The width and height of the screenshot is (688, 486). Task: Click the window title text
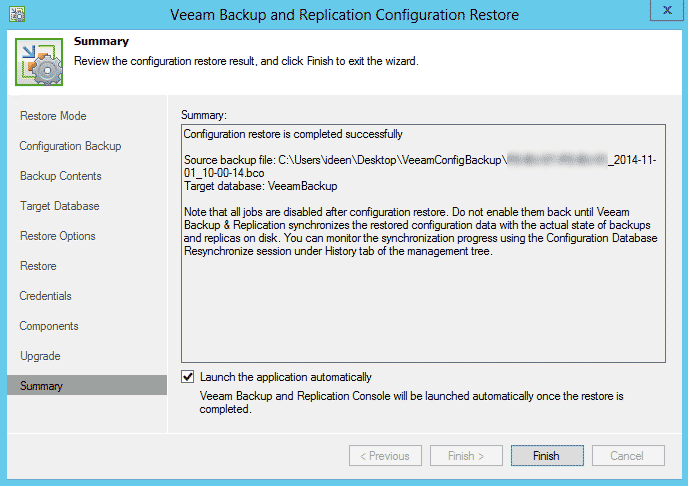pyautogui.click(x=344, y=15)
